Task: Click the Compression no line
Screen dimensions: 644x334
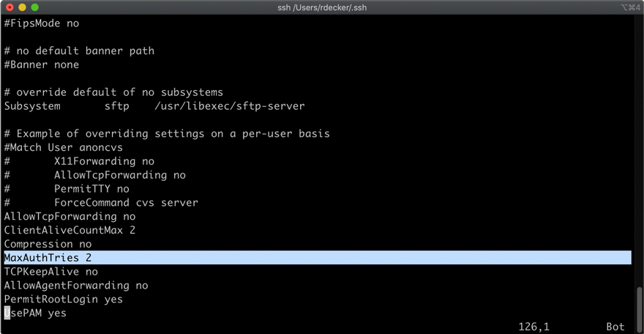Action: (x=48, y=244)
